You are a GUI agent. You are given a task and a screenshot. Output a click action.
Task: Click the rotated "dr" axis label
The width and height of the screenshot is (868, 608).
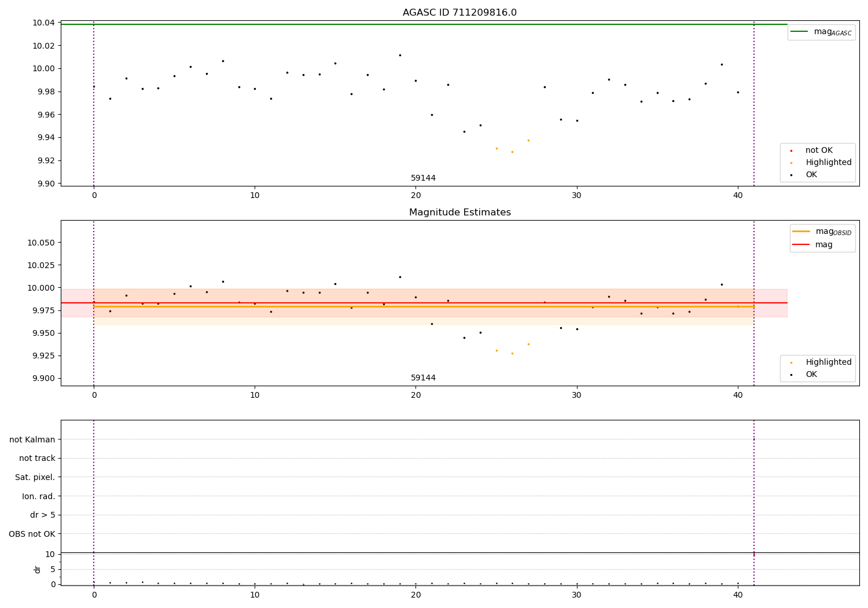38,569
